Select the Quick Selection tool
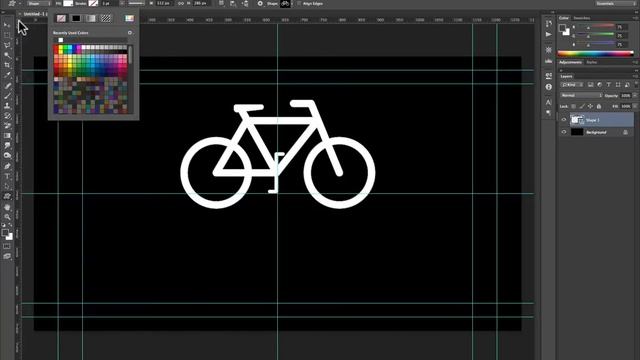640x360 pixels. click(x=7, y=55)
